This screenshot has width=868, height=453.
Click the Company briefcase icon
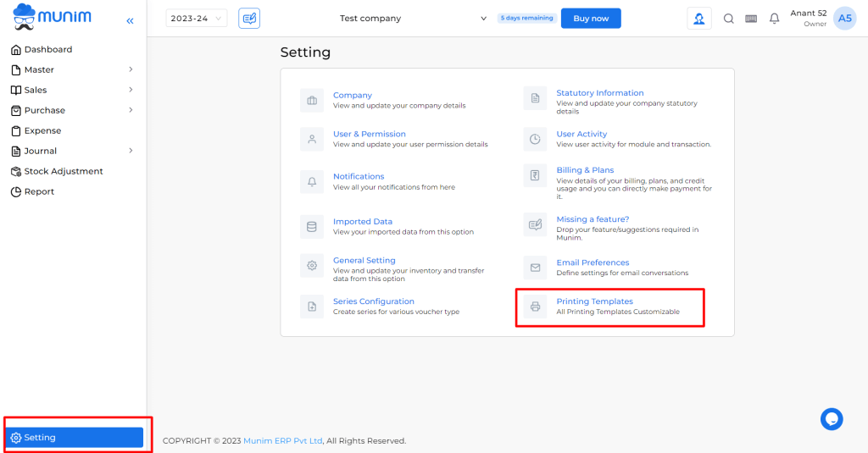point(312,101)
